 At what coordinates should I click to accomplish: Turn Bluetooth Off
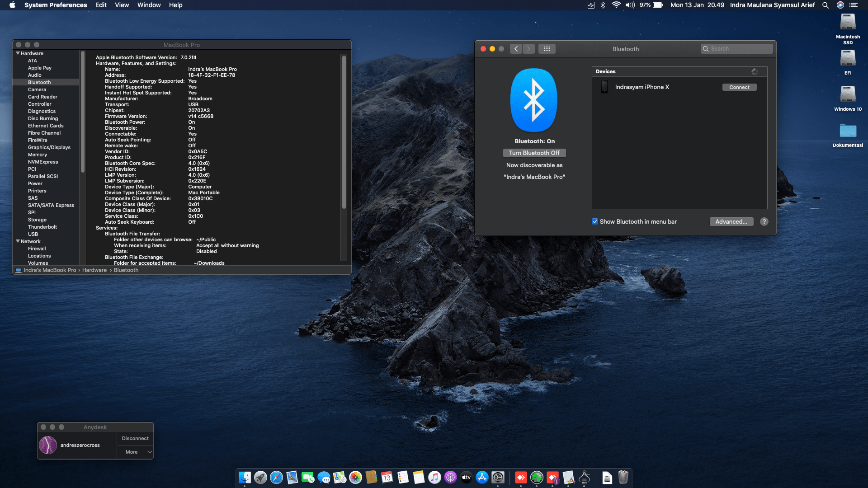pyautogui.click(x=534, y=153)
